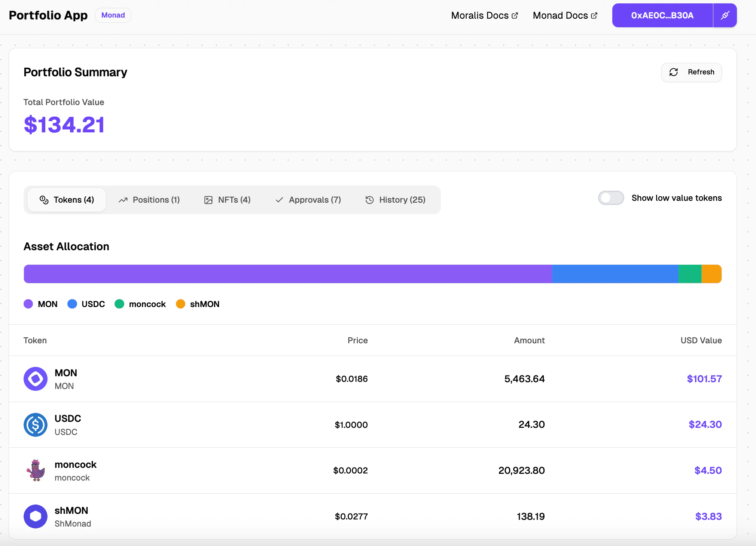Open the Monad Docs external link
The width and height of the screenshot is (756, 546).
point(564,15)
